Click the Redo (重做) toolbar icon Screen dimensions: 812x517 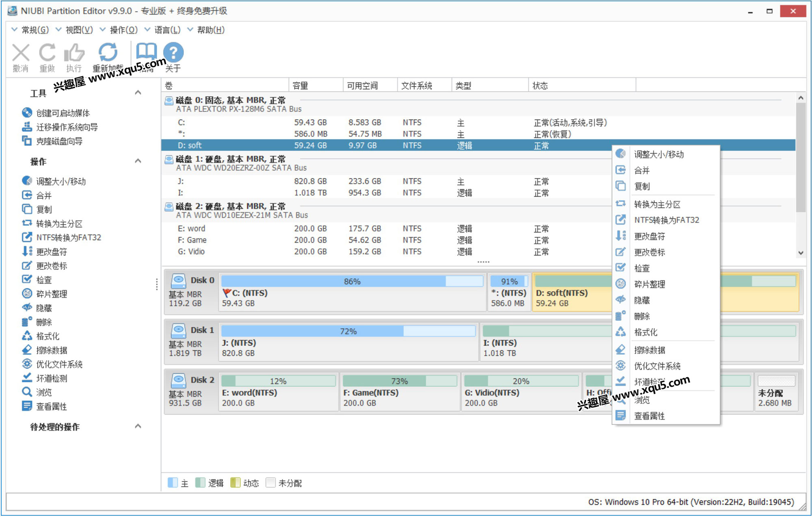click(x=47, y=53)
